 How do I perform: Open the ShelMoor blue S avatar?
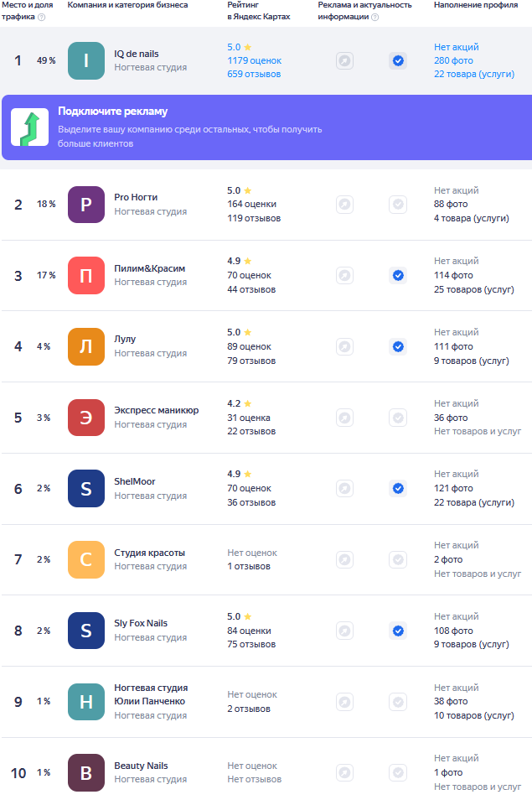(86, 489)
